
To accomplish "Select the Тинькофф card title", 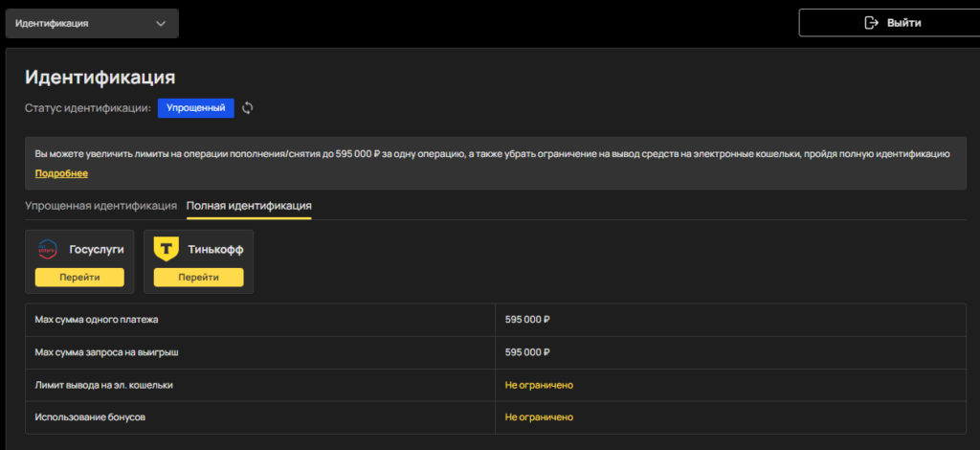I will (215, 249).
